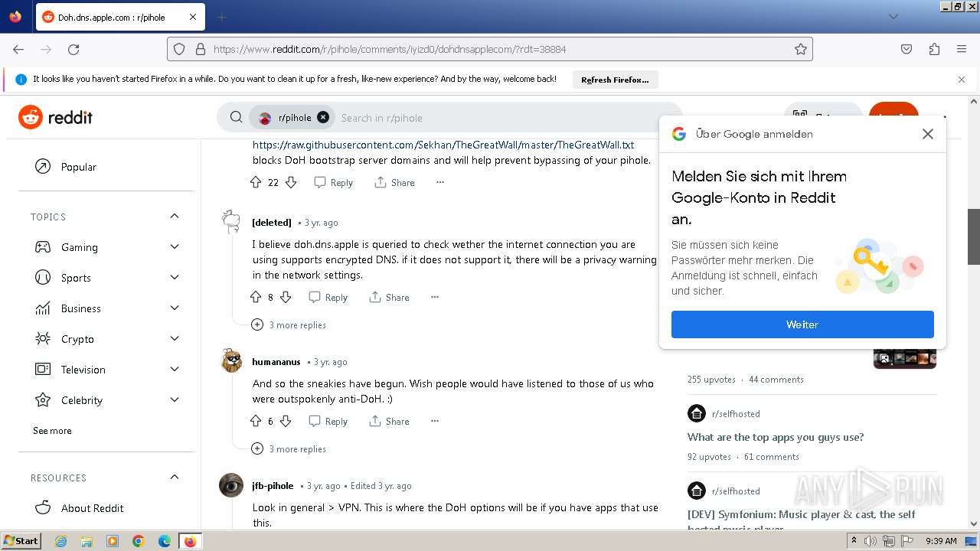Go back to previous page
The height and width of the screenshot is (551, 980).
tap(18, 49)
